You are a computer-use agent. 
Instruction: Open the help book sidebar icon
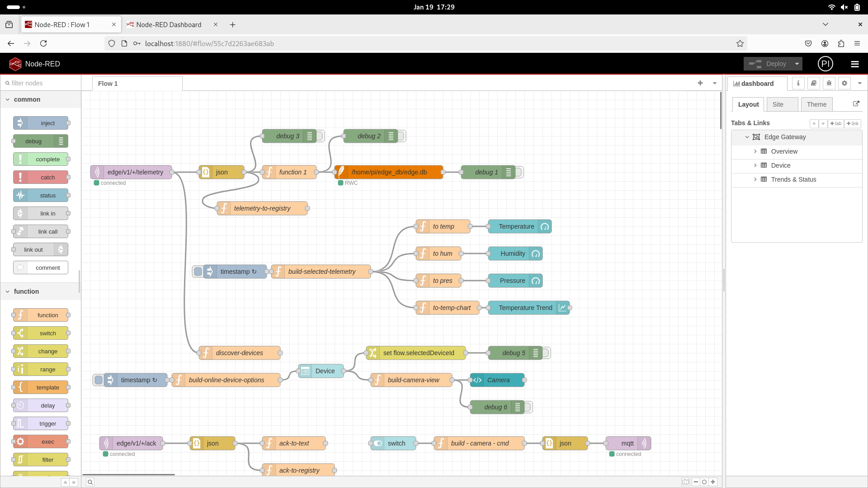(x=813, y=83)
